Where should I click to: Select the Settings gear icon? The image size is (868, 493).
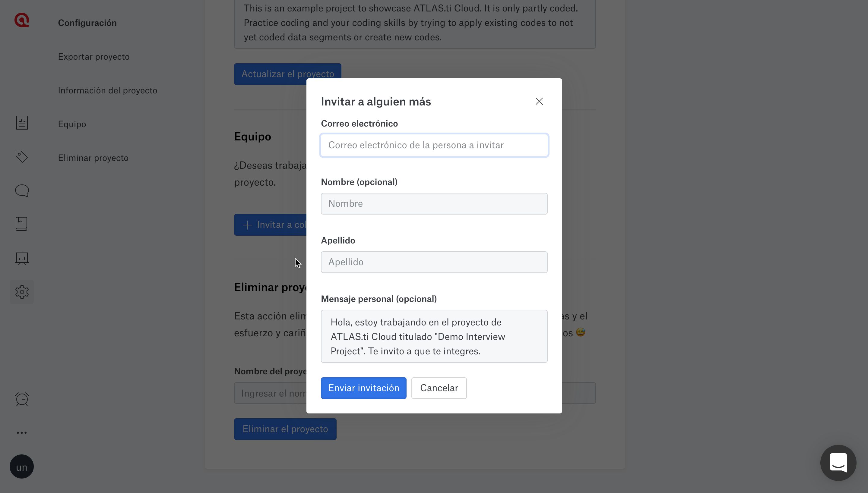[x=22, y=291]
